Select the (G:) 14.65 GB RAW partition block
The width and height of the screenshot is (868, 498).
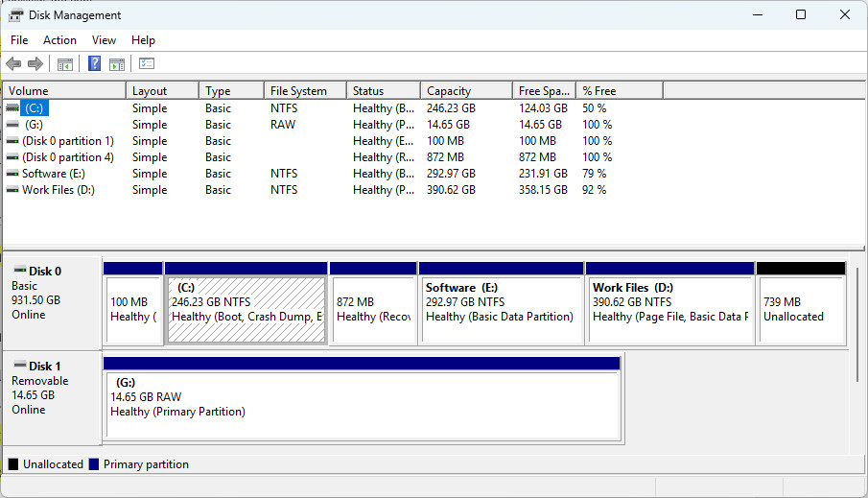[364, 399]
